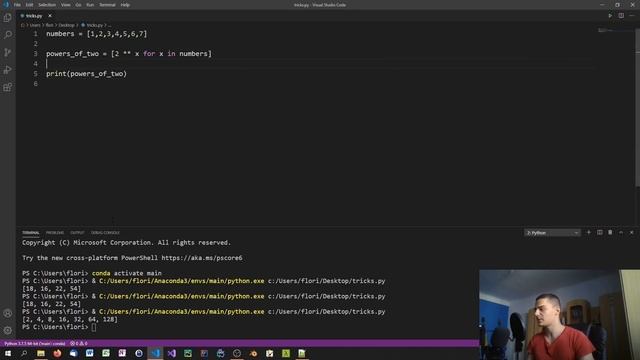Open the editor More Actions ellipsis
Image resolution: width=640 pixels, height=360 pixels.
tap(632, 16)
